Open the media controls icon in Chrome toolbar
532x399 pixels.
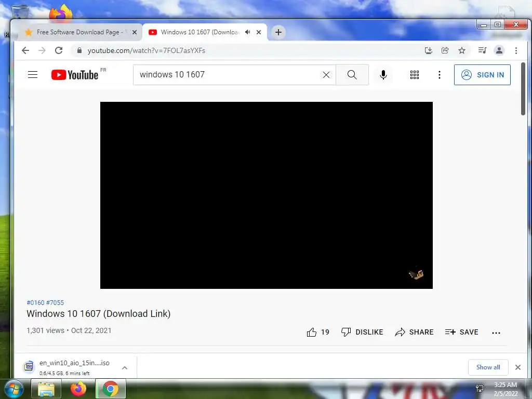tap(482, 50)
